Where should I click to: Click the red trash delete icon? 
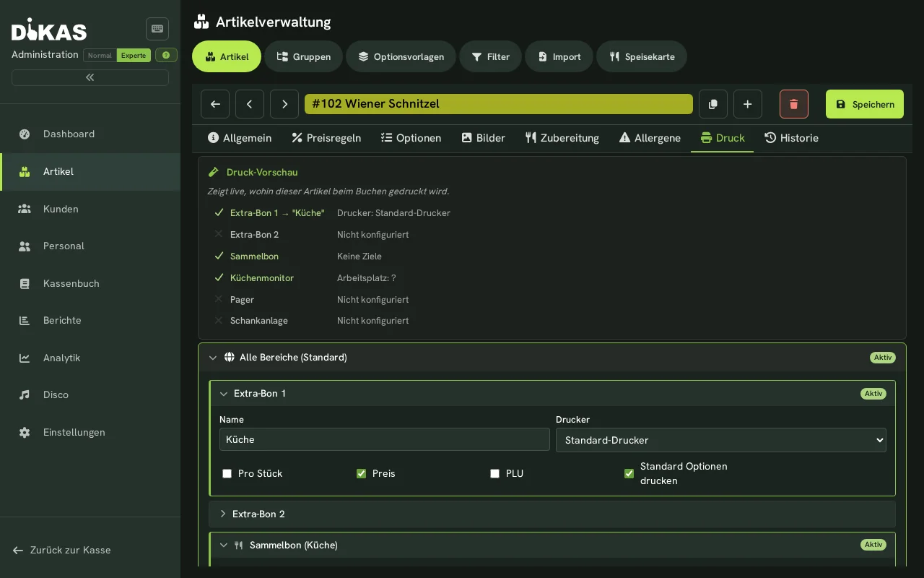pos(794,104)
